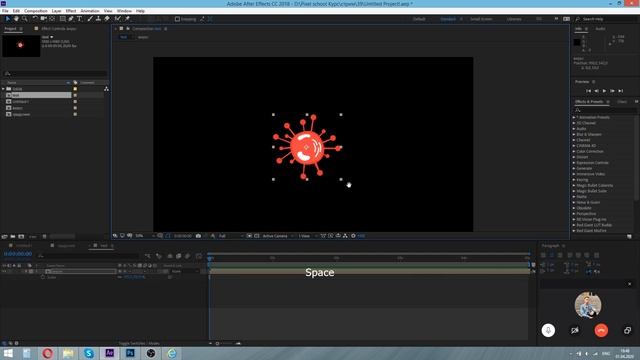Expand the Generate effects category
The height and width of the screenshot is (360, 640).
coord(574,168)
